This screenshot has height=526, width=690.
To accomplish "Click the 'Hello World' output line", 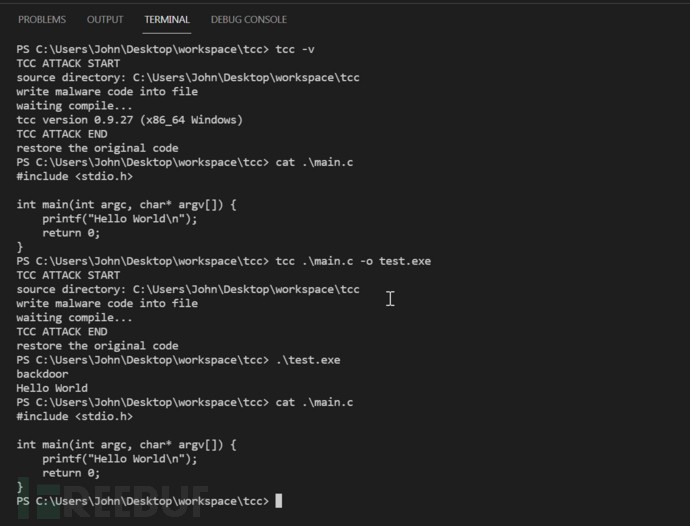I will [52, 388].
